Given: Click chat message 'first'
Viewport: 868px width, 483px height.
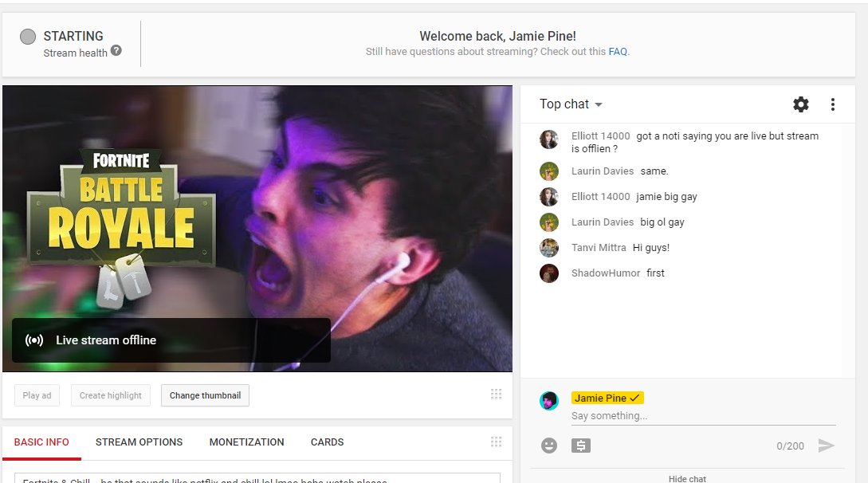Looking at the screenshot, I should pos(655,273).
